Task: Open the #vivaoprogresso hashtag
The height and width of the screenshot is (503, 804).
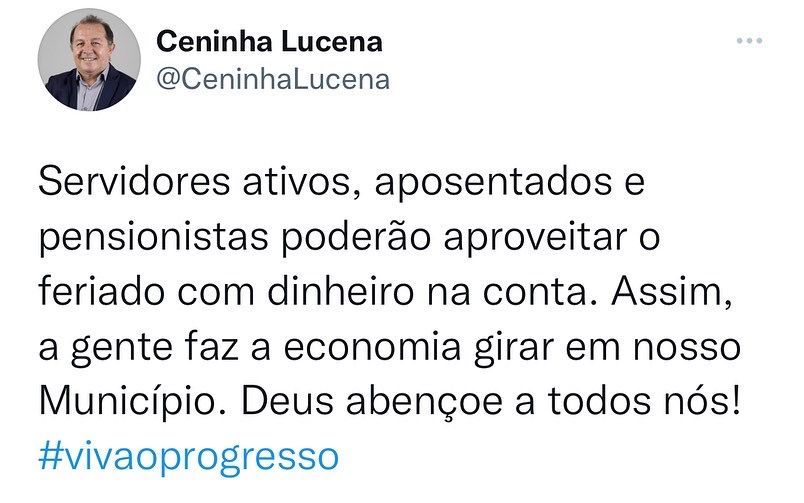Action: pos(189,457)
